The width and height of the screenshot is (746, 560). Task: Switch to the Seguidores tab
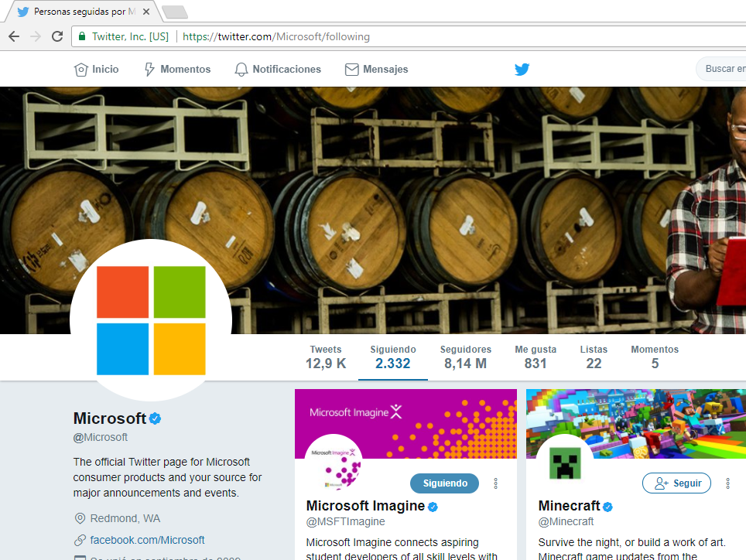tap(465, 357)
